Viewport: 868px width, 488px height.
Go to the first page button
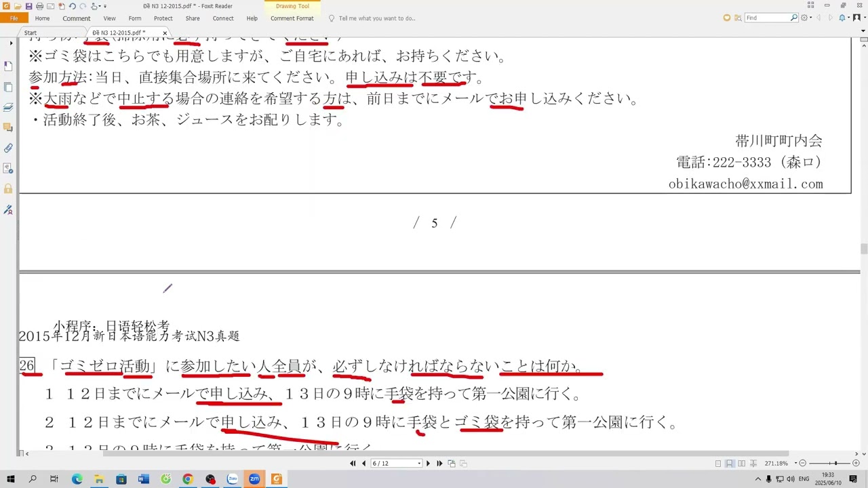coord(353,463)
